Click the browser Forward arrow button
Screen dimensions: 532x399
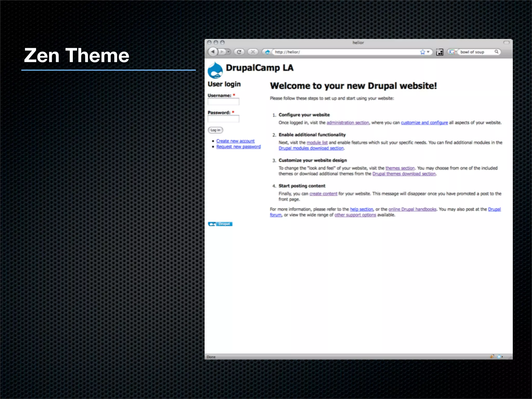coord(222,52)
